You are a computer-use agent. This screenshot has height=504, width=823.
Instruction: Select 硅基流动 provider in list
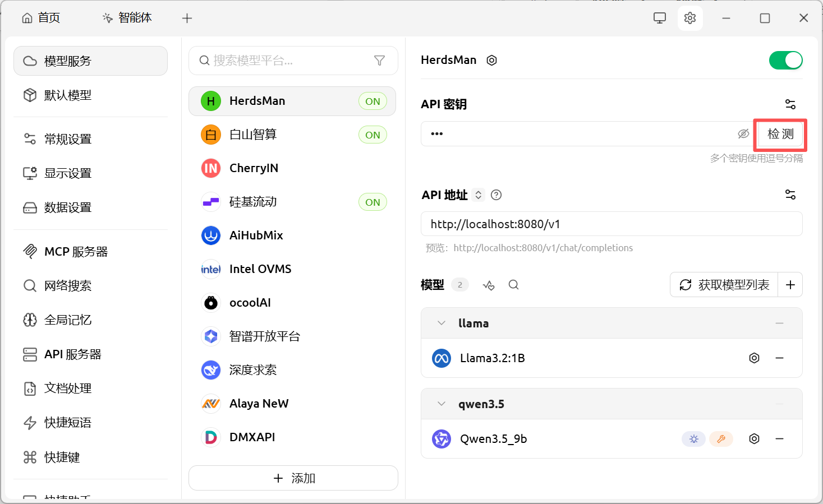click(292, 202)
